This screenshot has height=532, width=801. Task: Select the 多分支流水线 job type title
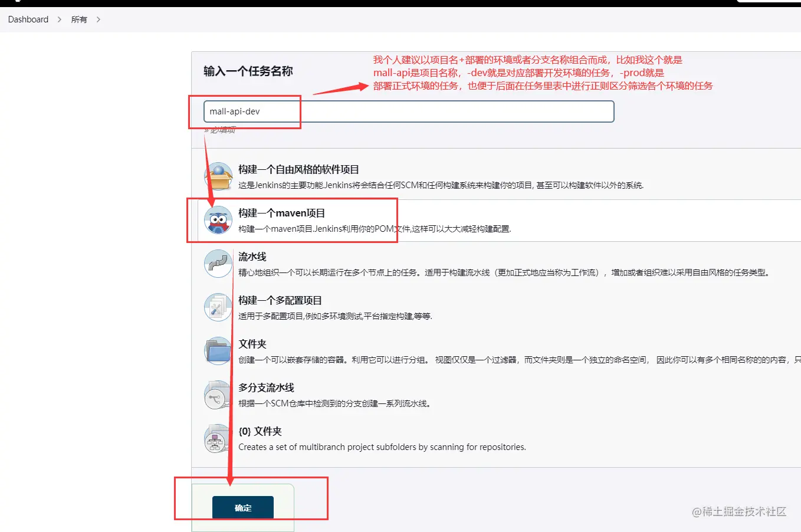coord(266,387)
